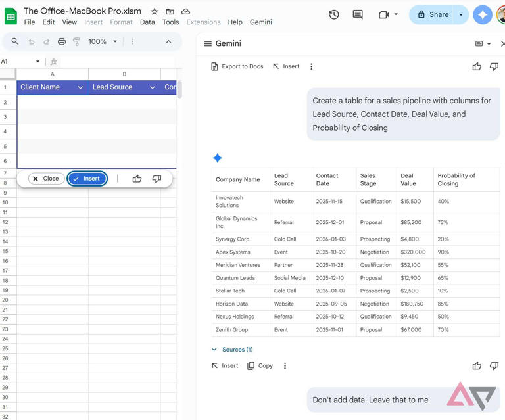Click thumbs up at top of Gemini panel
The height and width of the screenshot is (420, 505).
point(477,66)
